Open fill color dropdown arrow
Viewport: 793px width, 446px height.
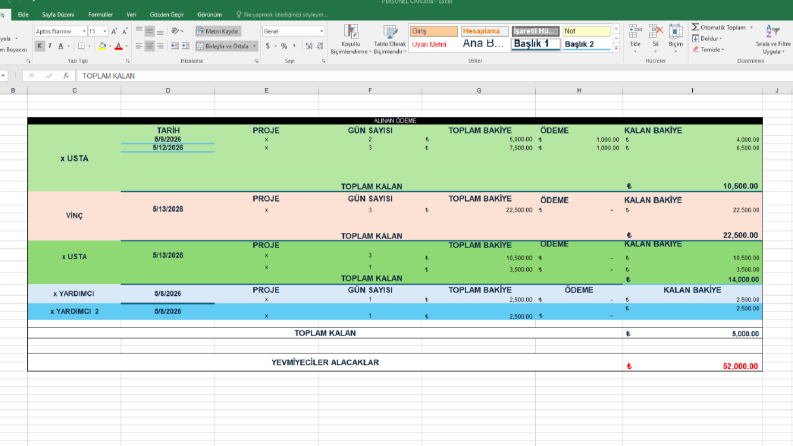tap(110, 47)
